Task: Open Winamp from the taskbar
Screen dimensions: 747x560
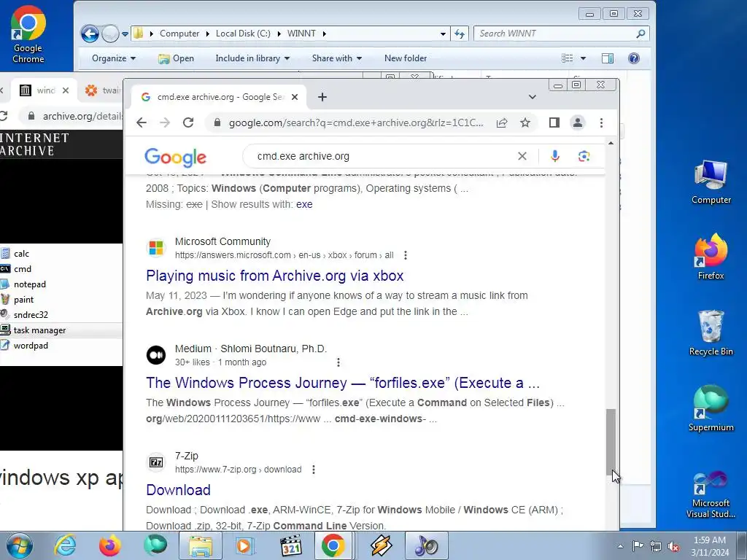Action: [381, 545]
